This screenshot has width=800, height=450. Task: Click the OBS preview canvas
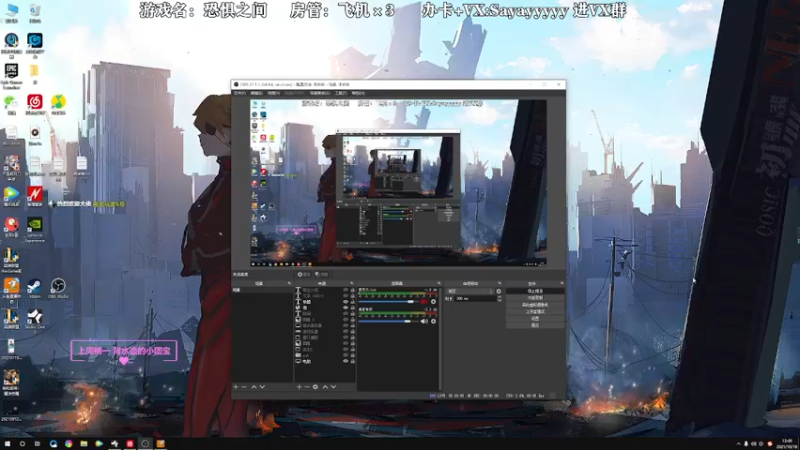tap(398, 183)
